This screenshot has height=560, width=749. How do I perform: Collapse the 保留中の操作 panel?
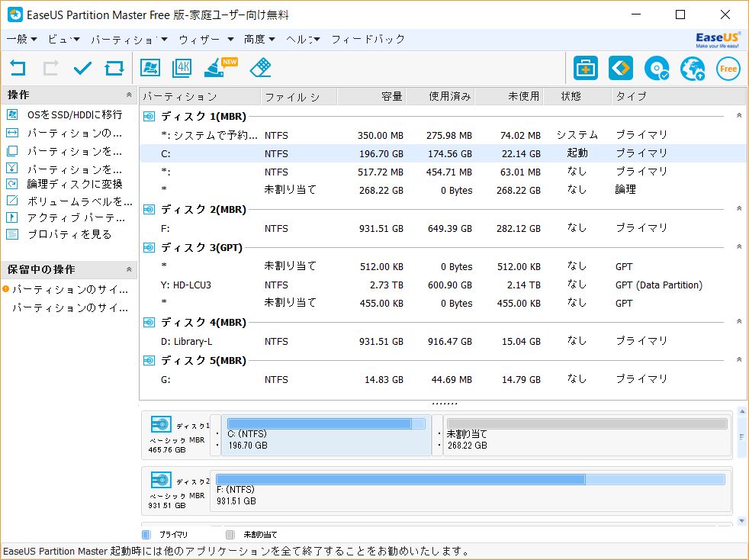pyautogui.click(x=129, y=269)
